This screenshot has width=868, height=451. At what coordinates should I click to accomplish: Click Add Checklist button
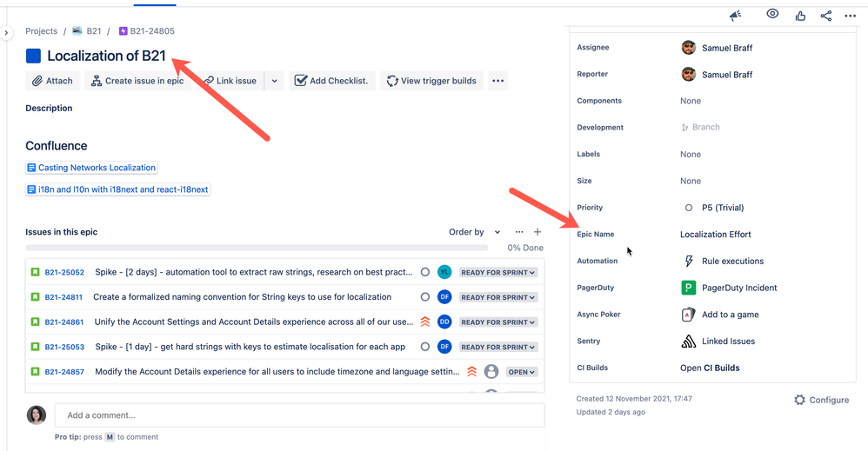pos(332,81)
